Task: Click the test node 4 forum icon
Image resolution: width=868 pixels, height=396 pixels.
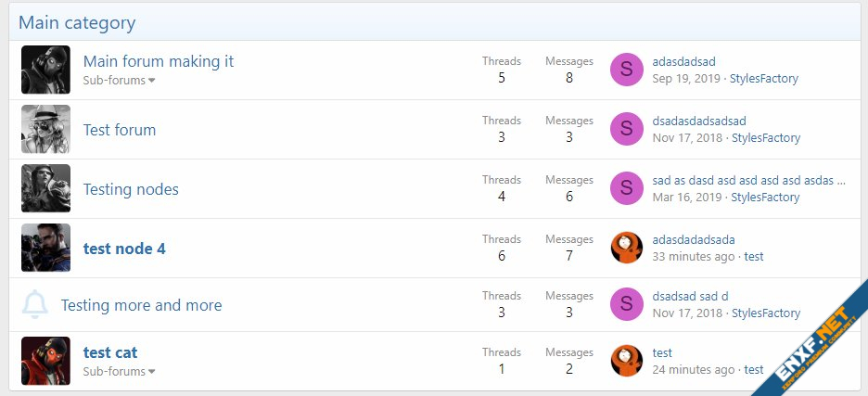Action: tap(45, 248)
